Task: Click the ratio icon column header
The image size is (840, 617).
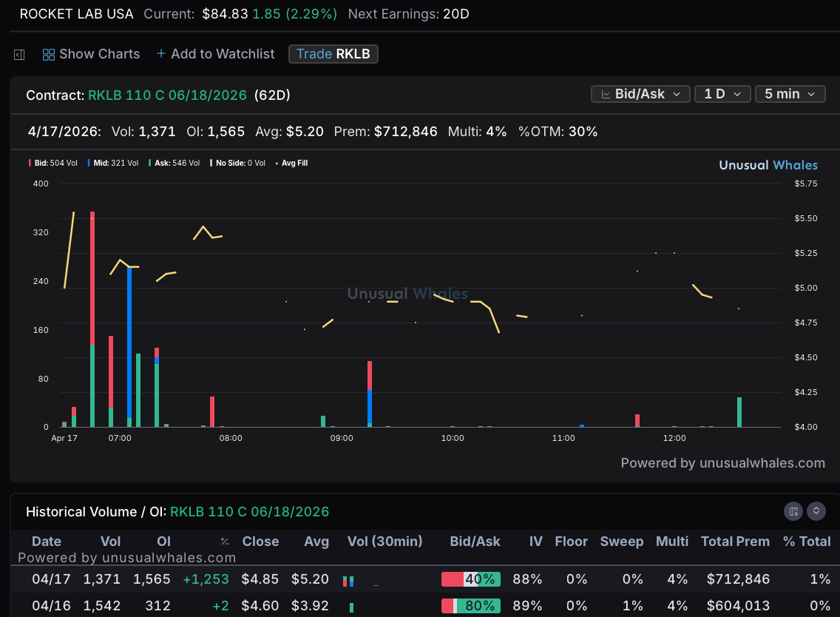Action: point(225,542)
